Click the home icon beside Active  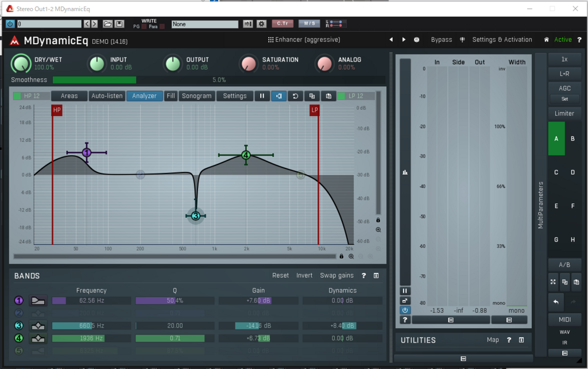click(547, 40)
